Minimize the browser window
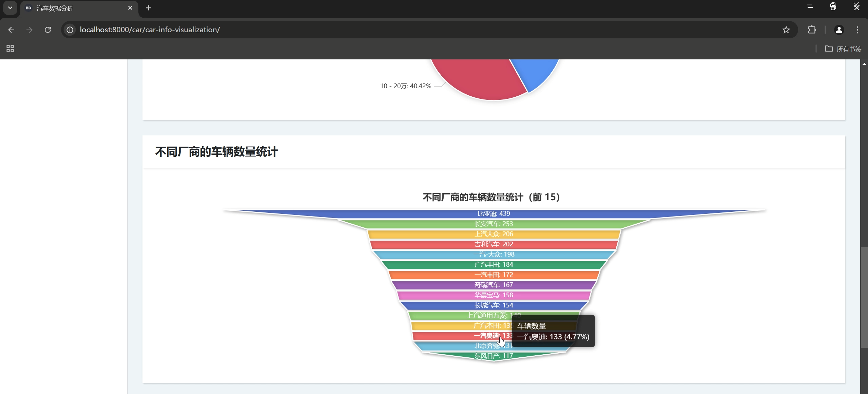Screen dimensions: 868x394 tap(810, 7)
